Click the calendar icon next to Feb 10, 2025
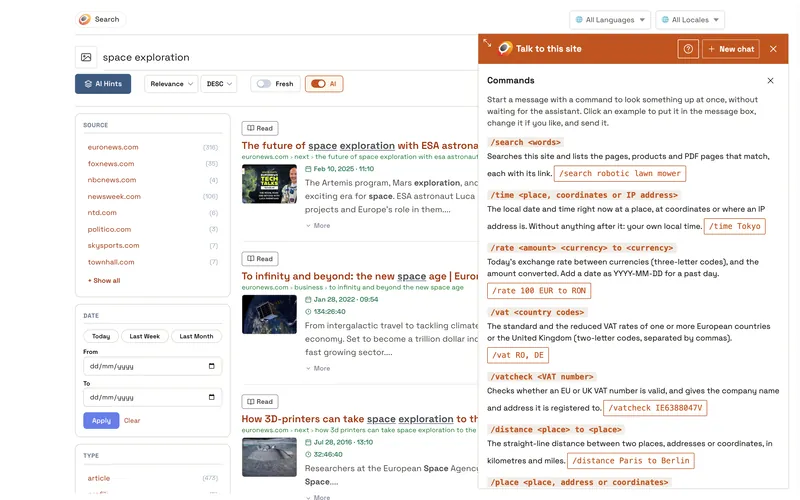The image size is (800, 500). tap(308, 169)
